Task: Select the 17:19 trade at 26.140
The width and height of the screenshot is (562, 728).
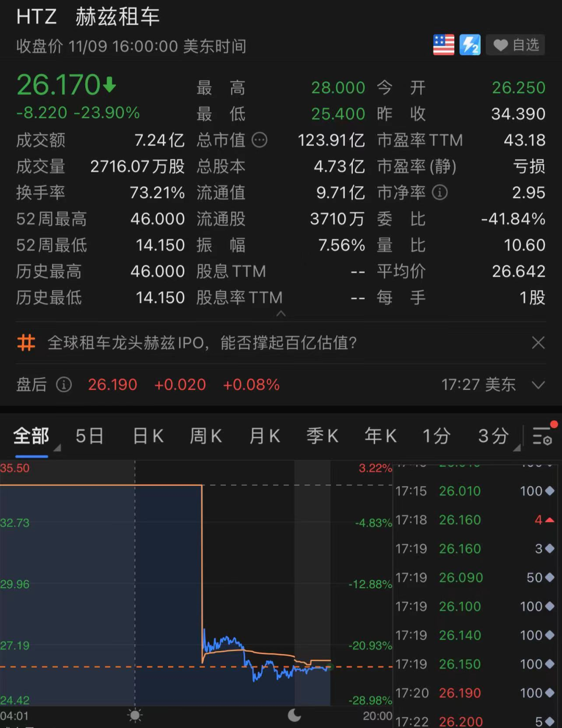Action: click(475, 635)
